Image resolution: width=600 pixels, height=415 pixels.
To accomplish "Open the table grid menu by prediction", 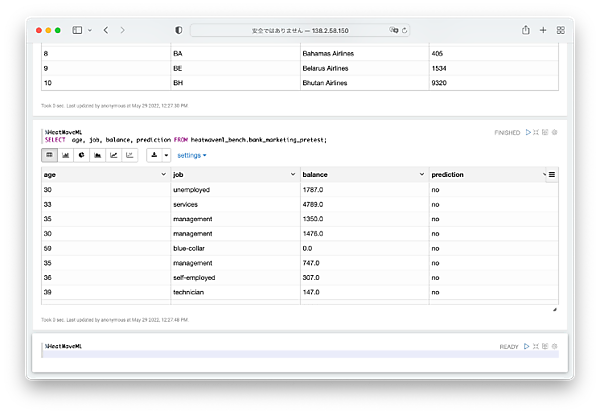I will pyautogui.click(x=551, y=174).
